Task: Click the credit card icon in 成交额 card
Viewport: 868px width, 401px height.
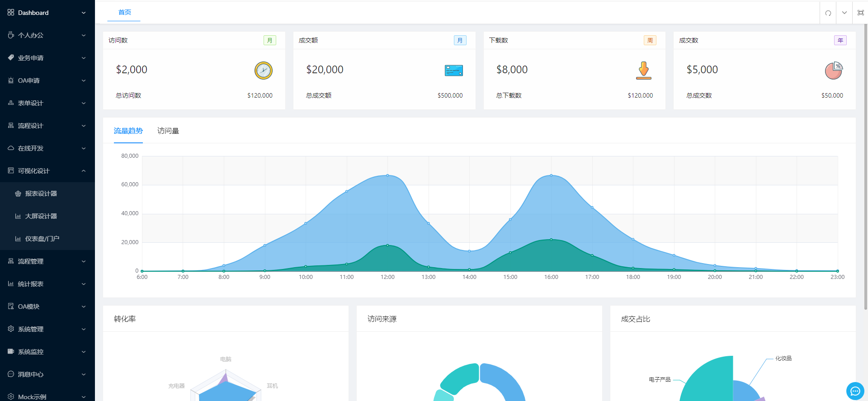Action: (453, 71)
